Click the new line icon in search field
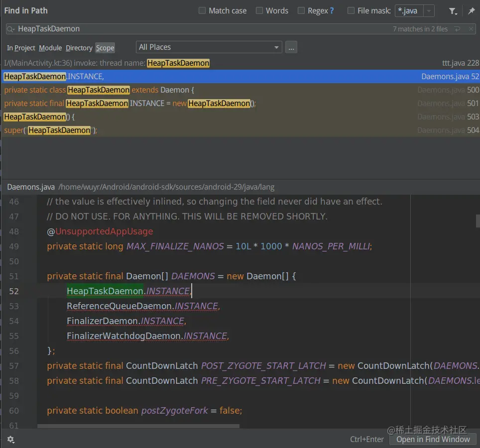Image resolution: width=480 pixels, height=448 pixels. [x=457, y=29]
